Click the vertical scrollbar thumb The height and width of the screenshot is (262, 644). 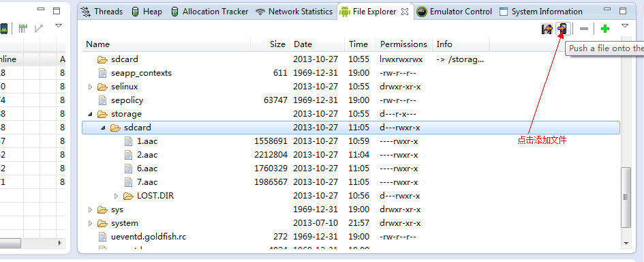[x=626, y=197]
